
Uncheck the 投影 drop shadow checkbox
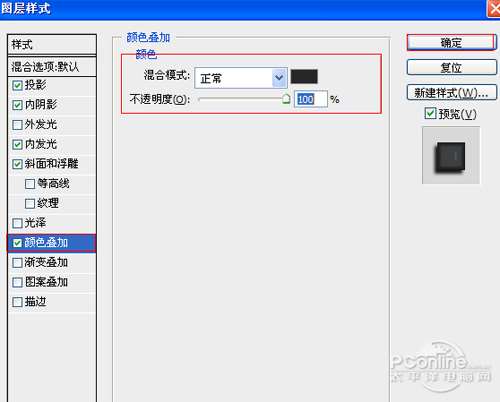point(17,86)
